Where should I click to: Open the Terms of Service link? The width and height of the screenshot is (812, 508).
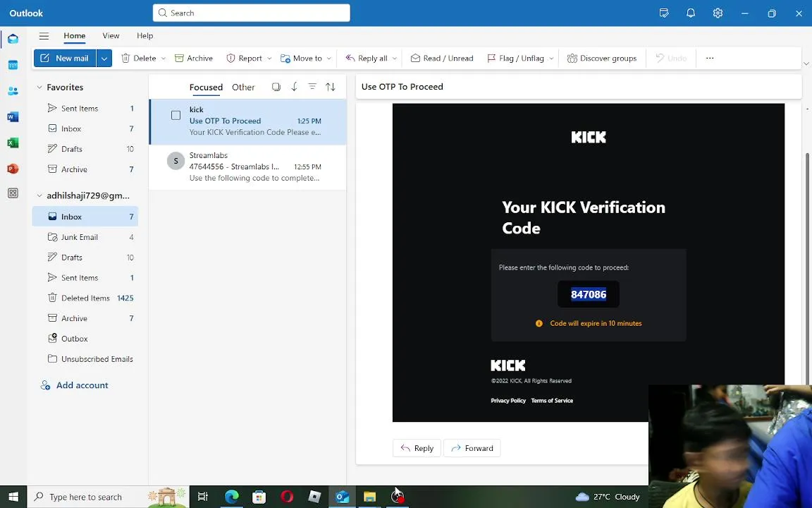[x=552, y=401]
